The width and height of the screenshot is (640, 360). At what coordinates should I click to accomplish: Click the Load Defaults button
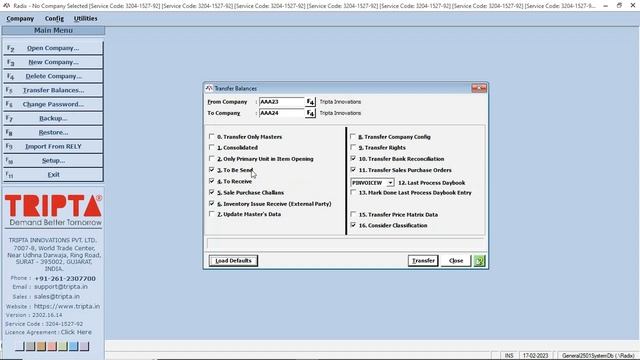[233, 261]
